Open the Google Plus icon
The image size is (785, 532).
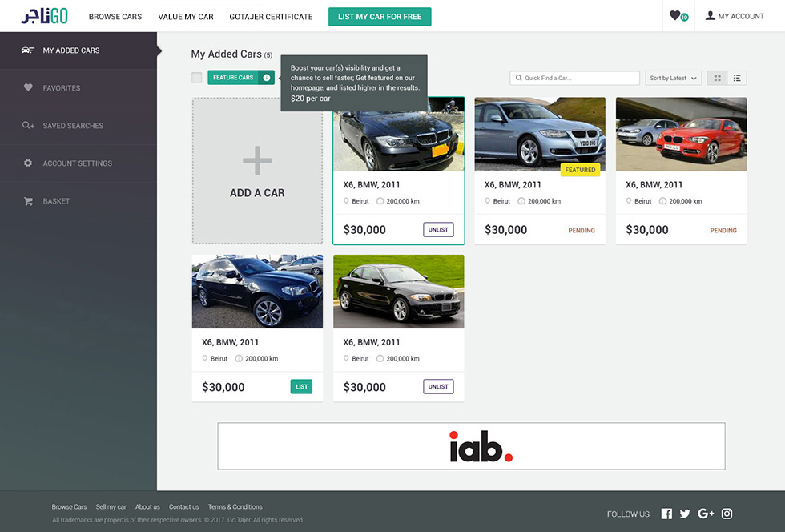coord(706,514)
